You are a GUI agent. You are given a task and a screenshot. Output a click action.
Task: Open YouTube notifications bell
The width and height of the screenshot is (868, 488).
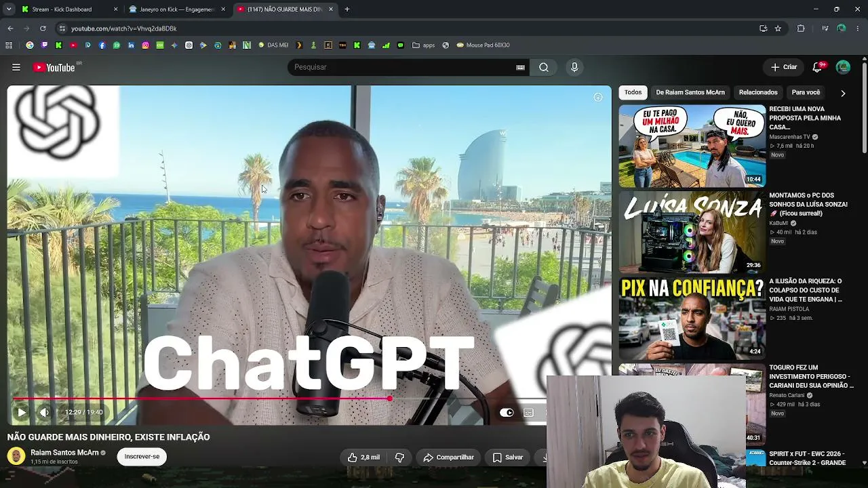click(818, 67)
